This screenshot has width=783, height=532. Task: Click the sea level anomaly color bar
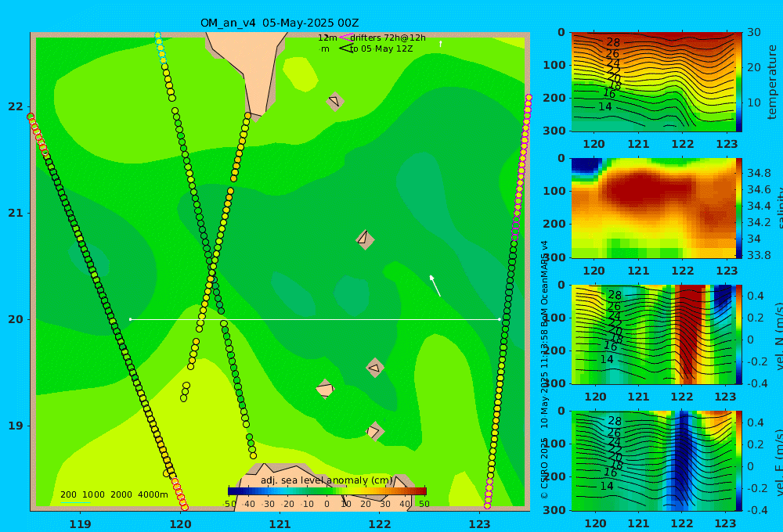[327, 491]
